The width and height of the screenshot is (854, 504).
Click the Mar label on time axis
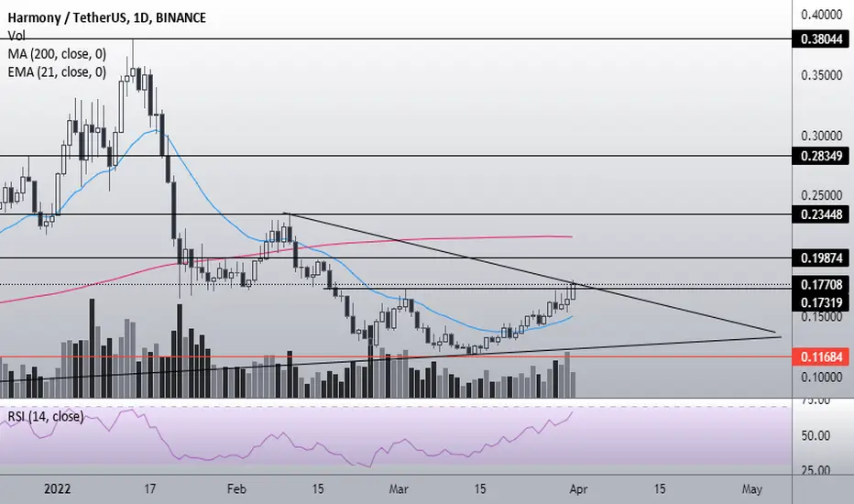tap(398, 488)
